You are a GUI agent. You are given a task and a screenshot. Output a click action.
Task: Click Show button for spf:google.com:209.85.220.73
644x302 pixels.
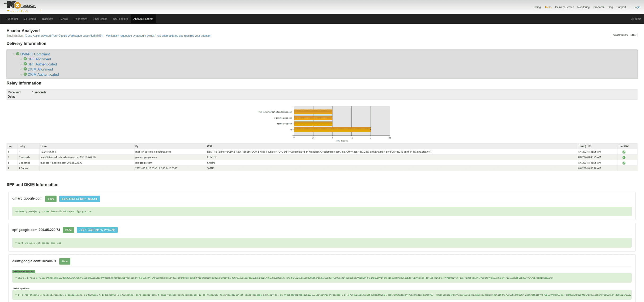(69, 230)
